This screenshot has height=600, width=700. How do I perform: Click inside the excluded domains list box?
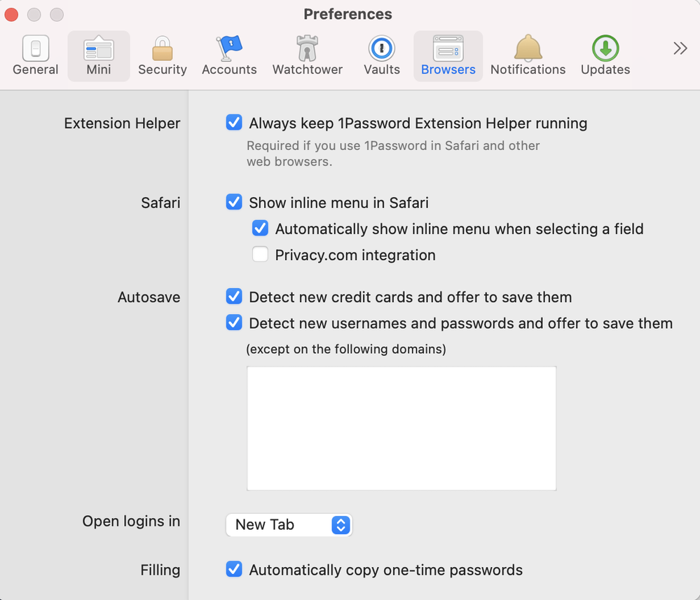402,428
